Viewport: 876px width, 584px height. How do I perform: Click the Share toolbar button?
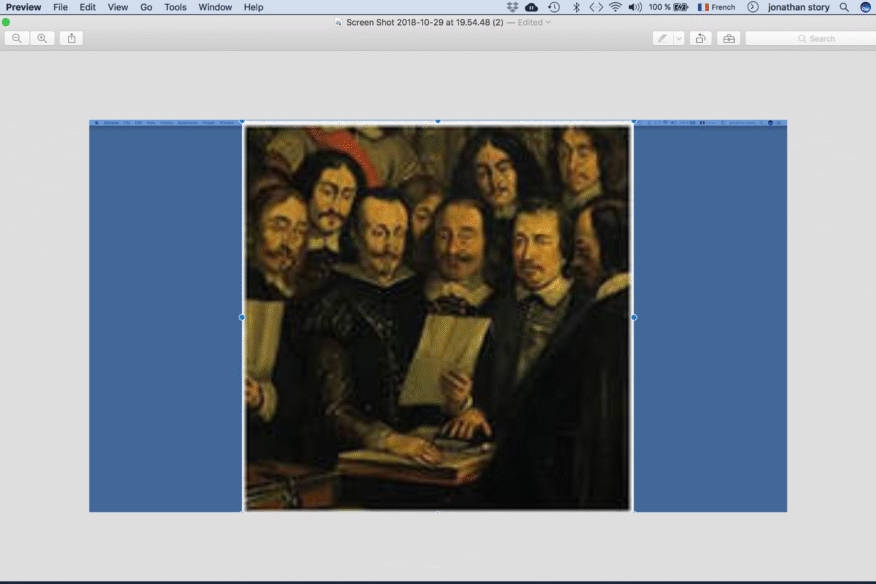coord(71,38)
